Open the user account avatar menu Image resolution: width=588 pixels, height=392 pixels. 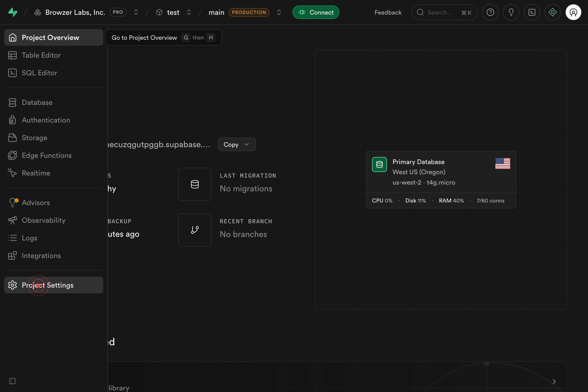click(x=573, y=12)
